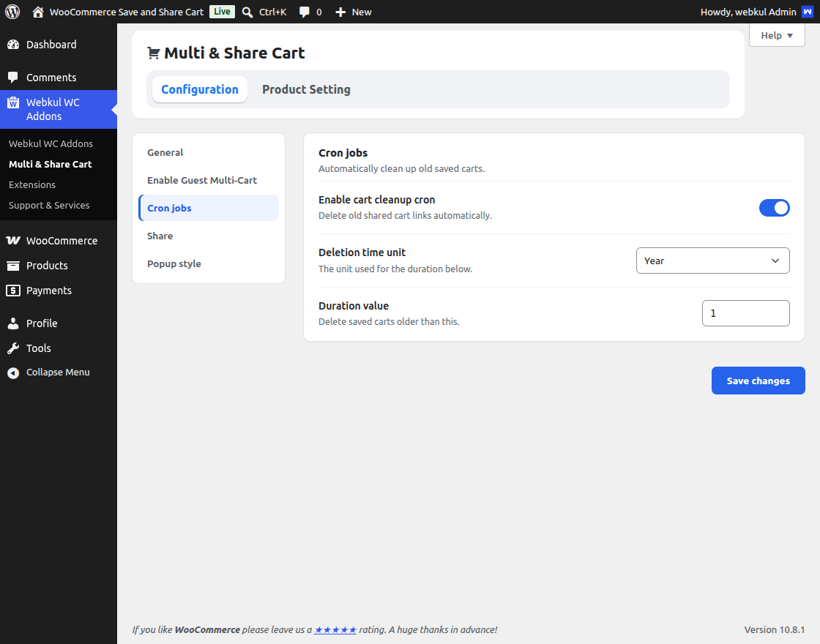Select the Configuration tab
Screen dimensions: 820x644
pos(200,89)
